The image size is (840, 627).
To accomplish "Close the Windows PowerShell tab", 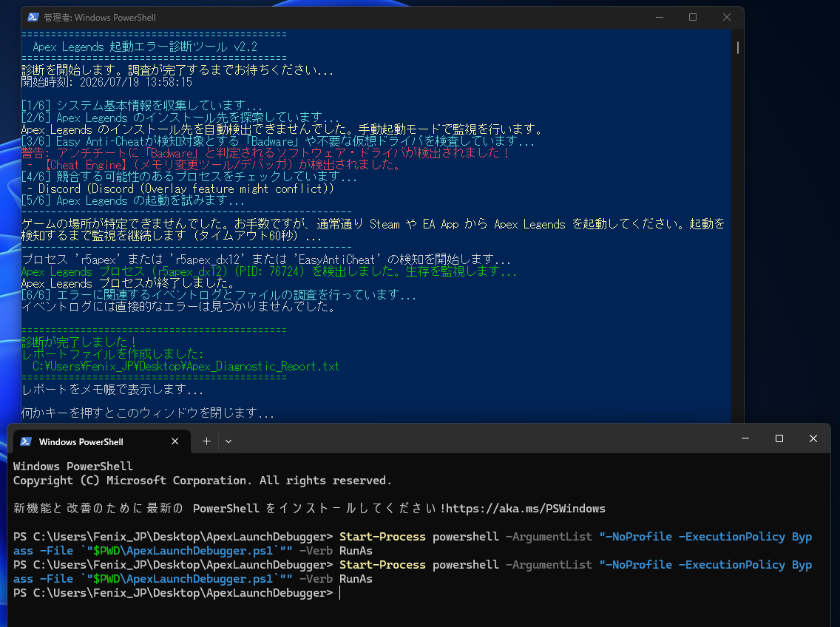I will pyautogui.click(x=175, y=441).
